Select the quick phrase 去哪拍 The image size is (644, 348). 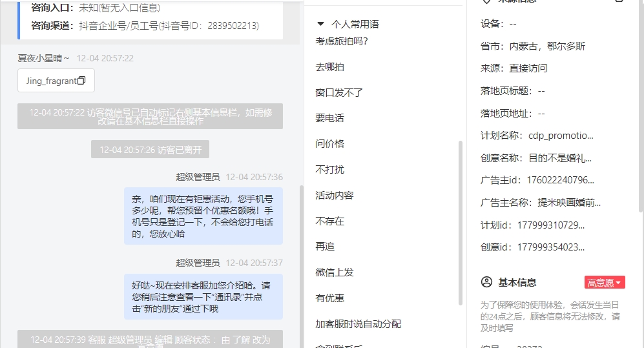[330, 67]
